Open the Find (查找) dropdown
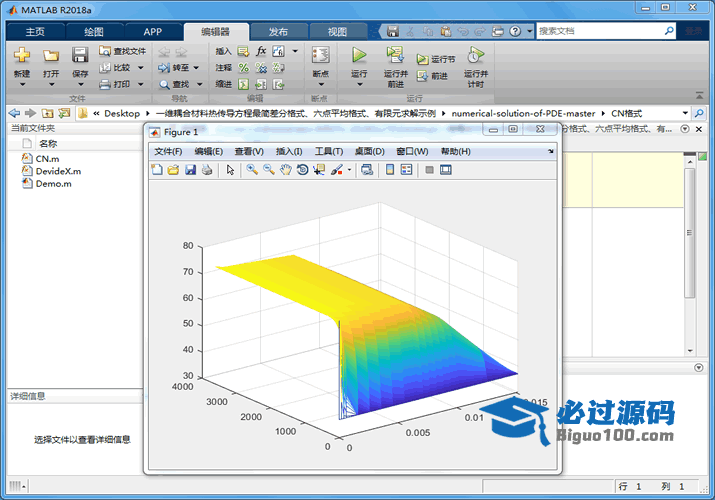The image size is (715, 500). click(x=199, y=84)
